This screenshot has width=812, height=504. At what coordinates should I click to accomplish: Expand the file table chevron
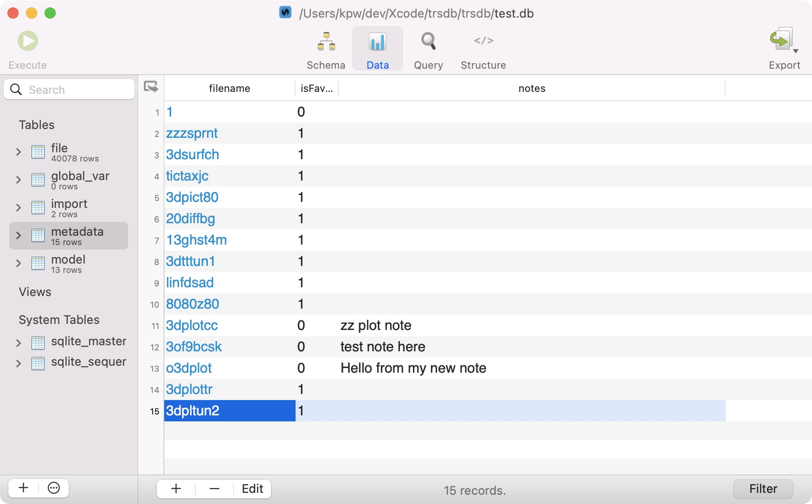(x=19, y=152)
